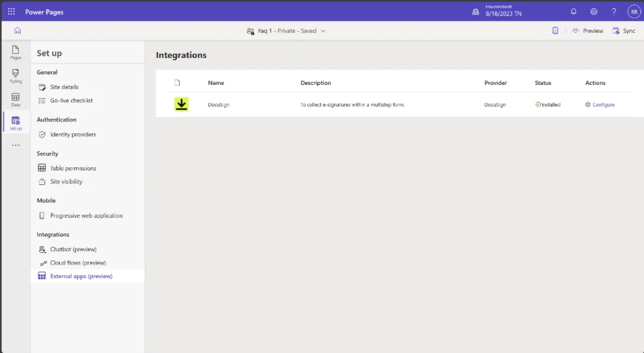The image size is (644, 353).
Task: Click the Power Pages title
Action: point(45,12)
